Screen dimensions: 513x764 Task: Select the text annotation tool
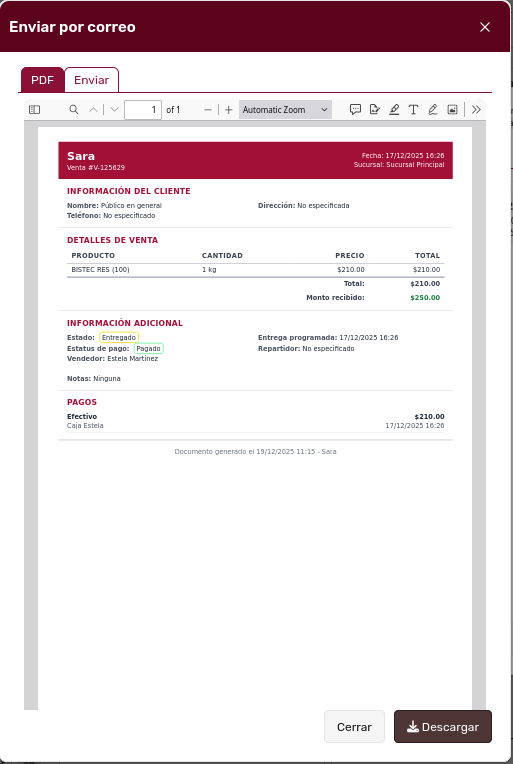(x=413, y=110)
